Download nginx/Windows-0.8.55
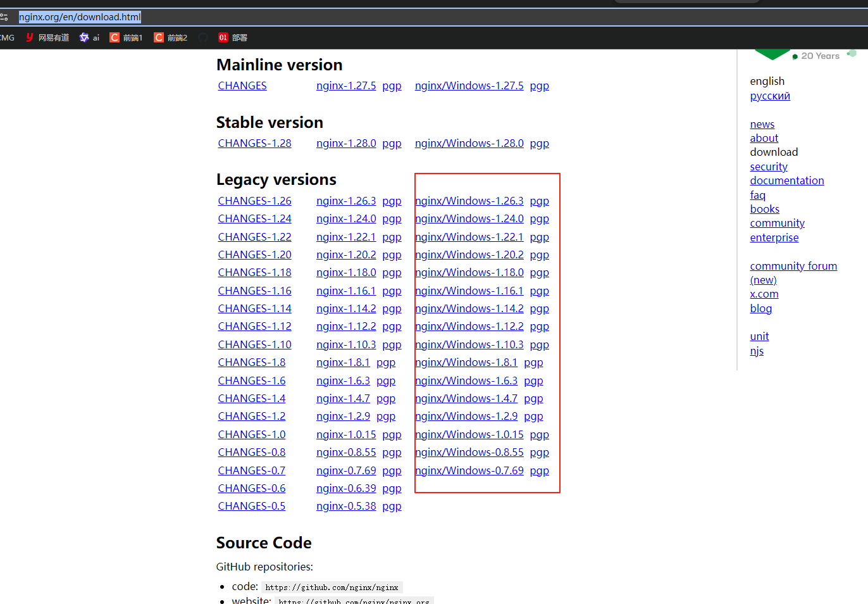Image resolution: width=868 pixels, height=604 pixels. coord(469,452)
